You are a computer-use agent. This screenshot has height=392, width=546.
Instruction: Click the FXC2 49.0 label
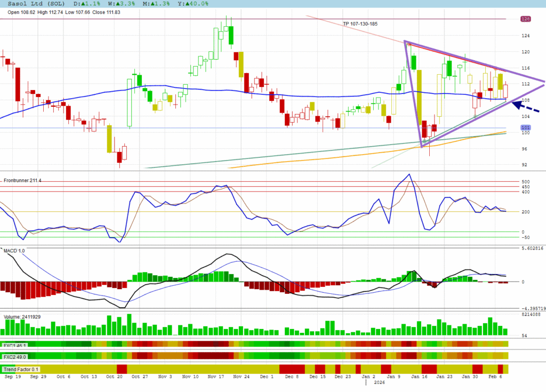15,357
